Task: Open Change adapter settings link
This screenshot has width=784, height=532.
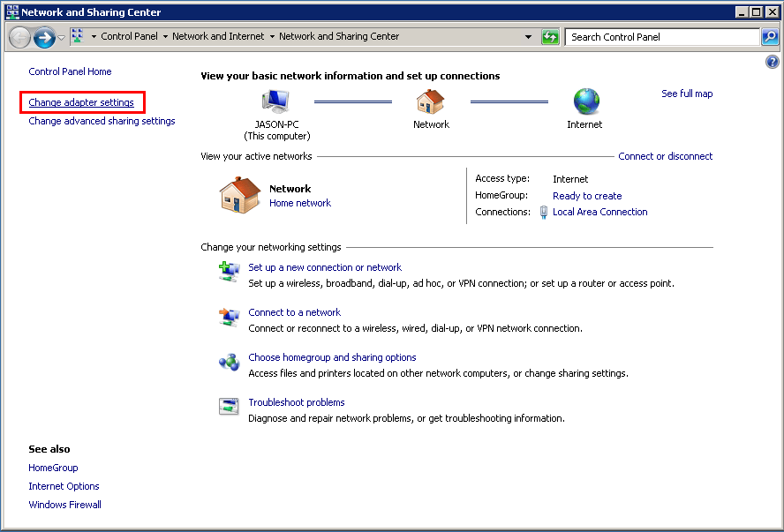Action: point(81,102)
